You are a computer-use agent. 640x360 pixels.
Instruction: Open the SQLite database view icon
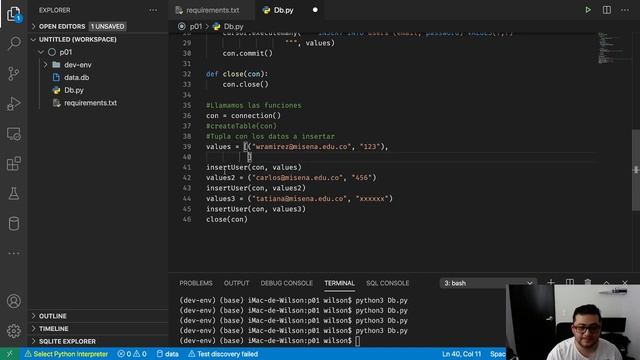(x=14, y=224)
